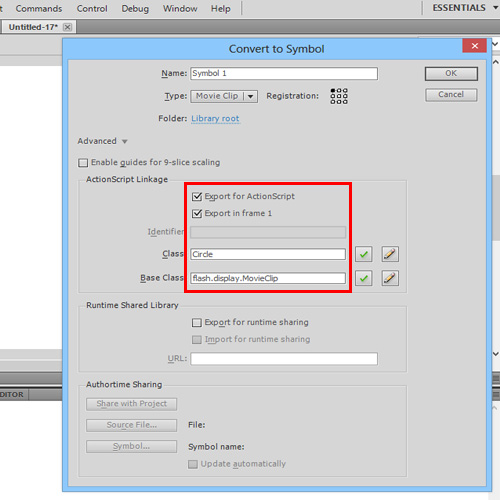Screen dimensions: 500x500
Task: Edit Base Class definition pencil icon
Action: point(390,278)
